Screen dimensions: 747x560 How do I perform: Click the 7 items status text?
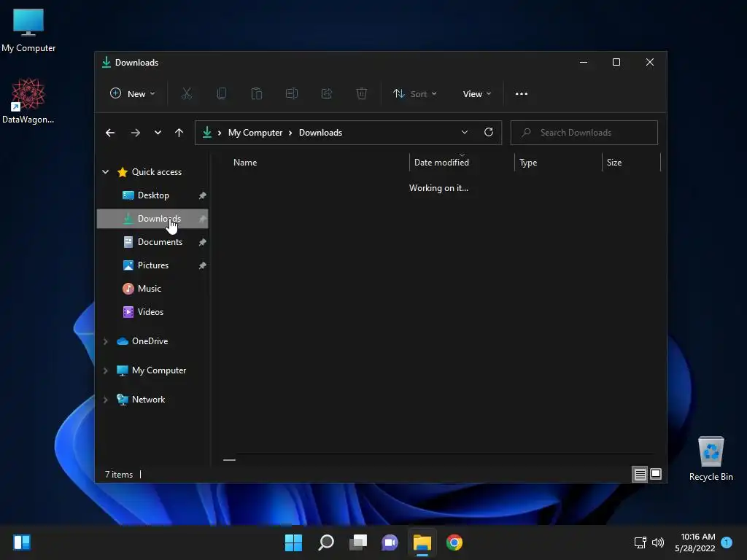tap(119, 475)
